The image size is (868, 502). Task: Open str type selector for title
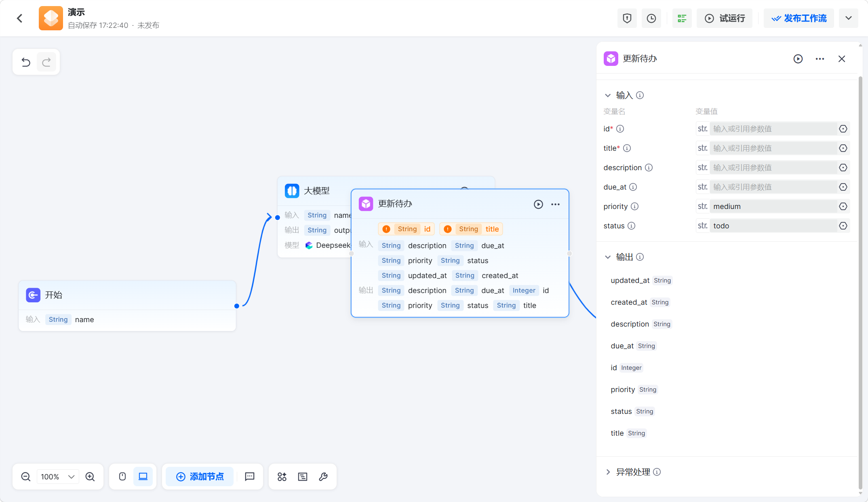[x=703, y=148]
